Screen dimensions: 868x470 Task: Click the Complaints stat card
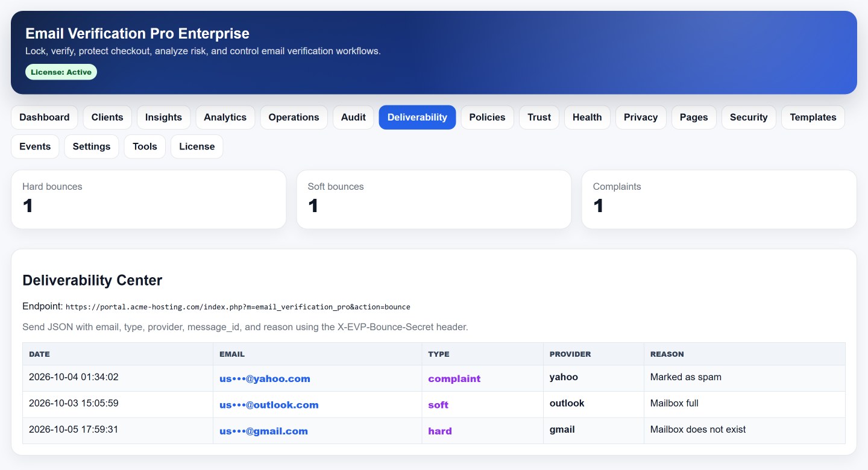pyautogui.click(x=719, y=199)
